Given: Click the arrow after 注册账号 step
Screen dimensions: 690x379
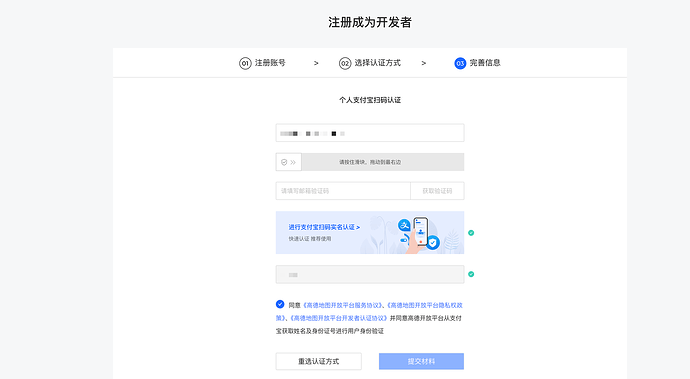Looking at the screenshot, I should pyautogui.click(x=316, y=63).
